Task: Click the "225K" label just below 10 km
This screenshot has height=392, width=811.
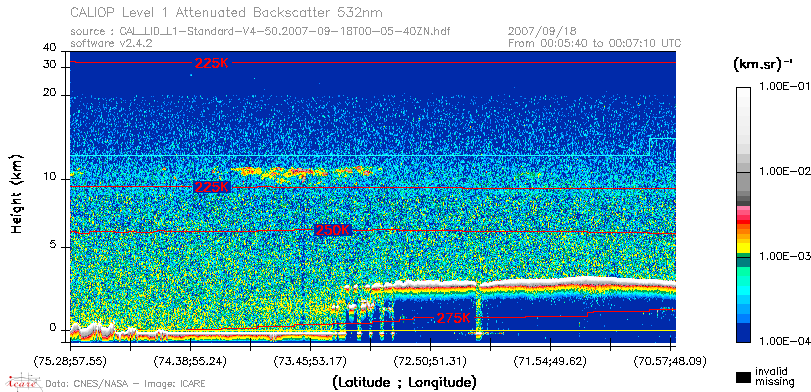Action: click(x=211, y=187)
